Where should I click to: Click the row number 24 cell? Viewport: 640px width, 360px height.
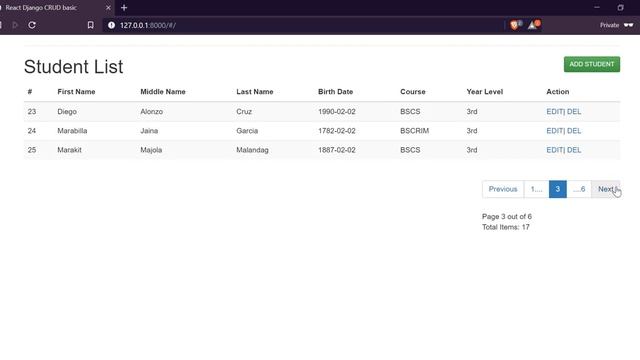32,131
